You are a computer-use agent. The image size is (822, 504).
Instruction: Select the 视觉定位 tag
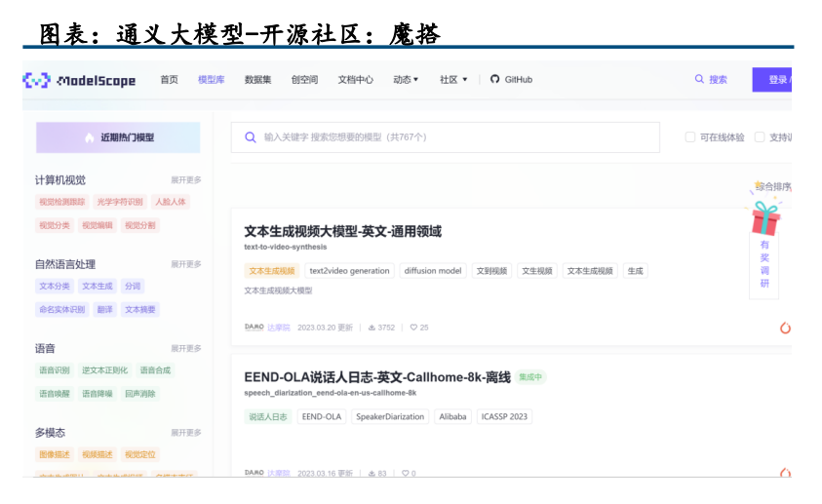(x=140, y=454)
